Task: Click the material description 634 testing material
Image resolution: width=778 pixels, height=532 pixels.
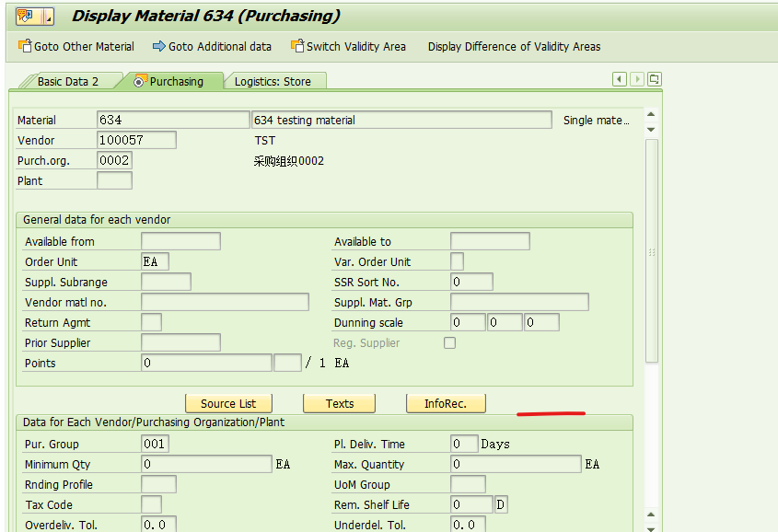Action: [x=401, y=120]
